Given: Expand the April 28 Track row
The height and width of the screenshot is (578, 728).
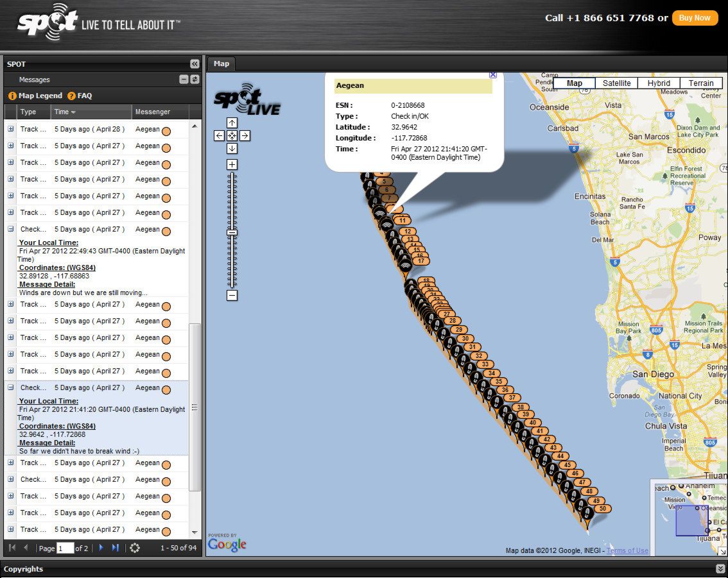Looking at the screenshot, I should click(x=11, y=129).
